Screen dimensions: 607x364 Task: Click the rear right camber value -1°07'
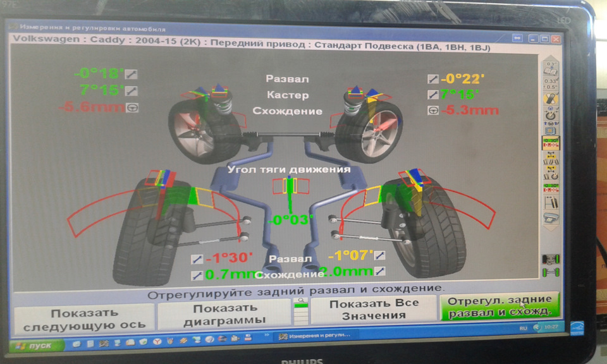pyautogui.click(x=350, y=255)
